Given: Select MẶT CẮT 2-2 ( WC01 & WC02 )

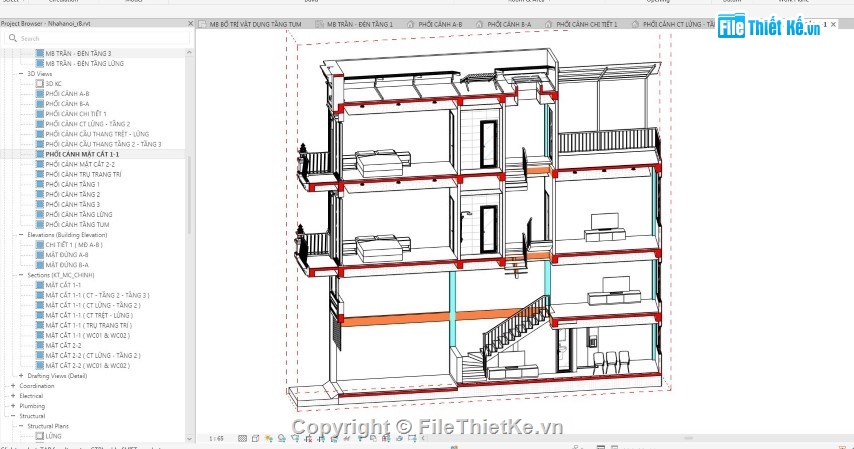Looking at the screenshot, I should (x=87, y=366).
